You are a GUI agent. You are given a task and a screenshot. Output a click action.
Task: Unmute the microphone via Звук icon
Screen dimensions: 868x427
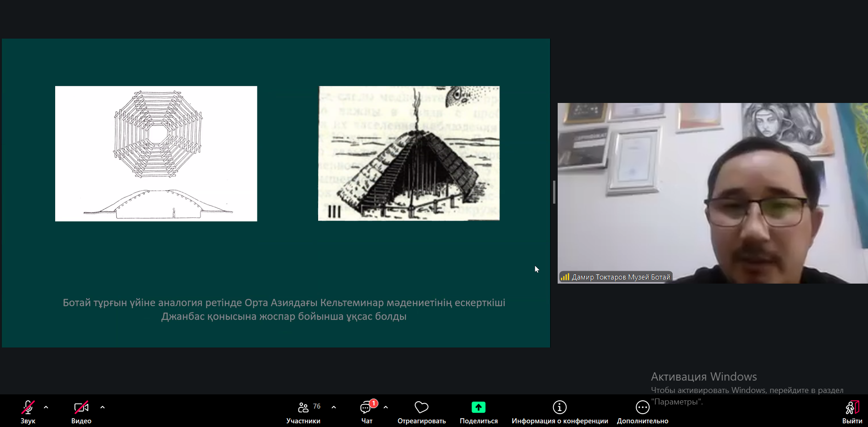click(x=28, y=408)
